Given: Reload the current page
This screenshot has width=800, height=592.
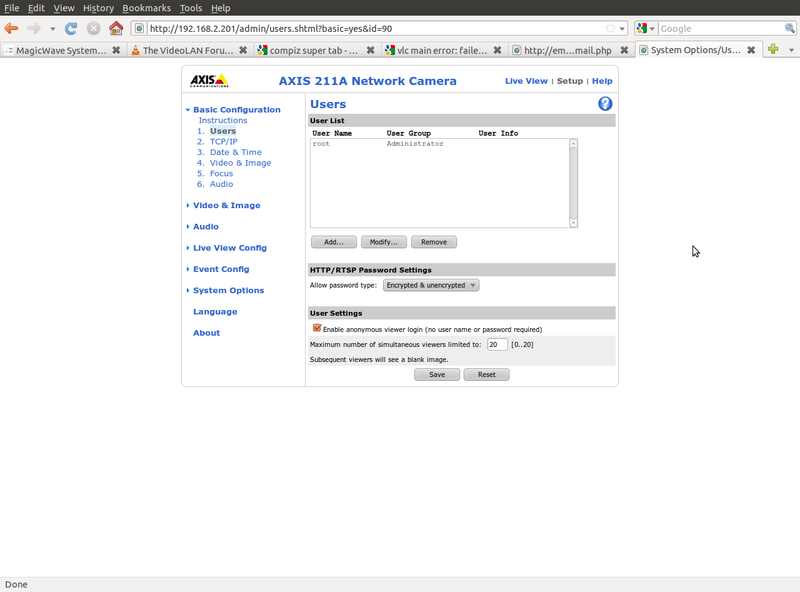Looking at the screenshot, I should point(71,29).
